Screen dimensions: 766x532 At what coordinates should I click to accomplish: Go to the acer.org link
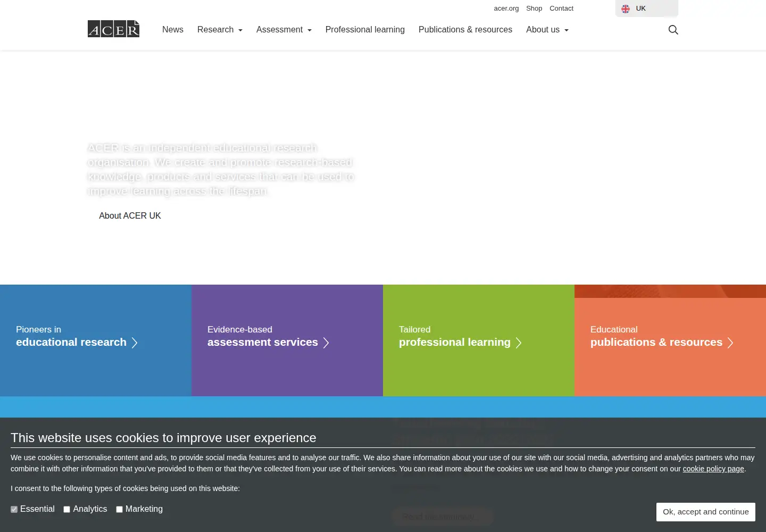[506, 9]
